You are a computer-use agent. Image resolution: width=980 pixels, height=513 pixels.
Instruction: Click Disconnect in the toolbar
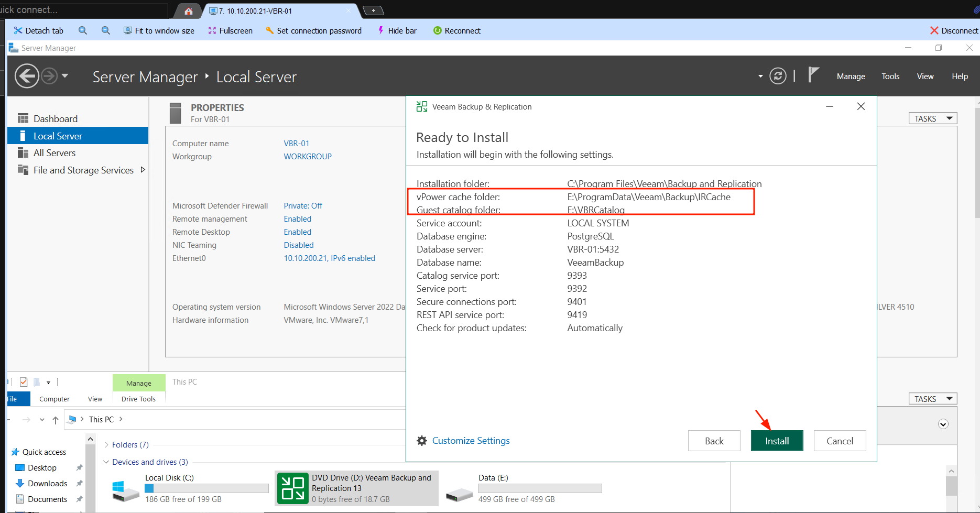click(954, 30)
